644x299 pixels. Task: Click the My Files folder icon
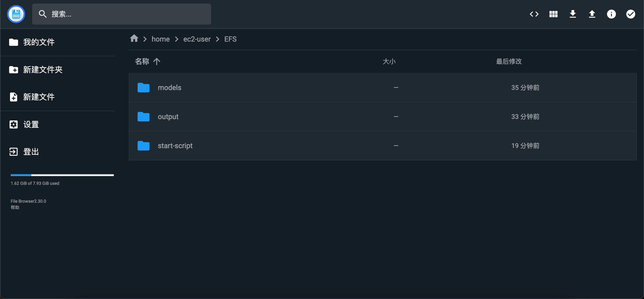[x=13, y=42]
